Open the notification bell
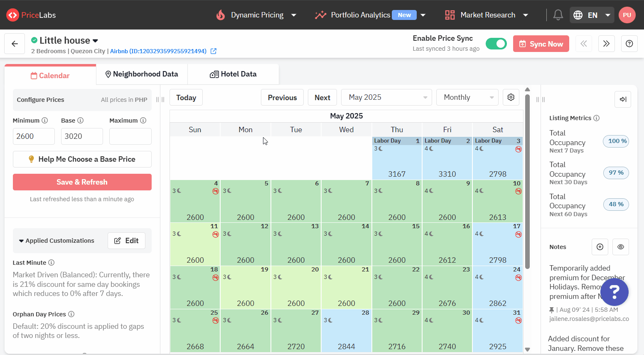644x355 pixels. pyautogui.click(x=558, y=15)
